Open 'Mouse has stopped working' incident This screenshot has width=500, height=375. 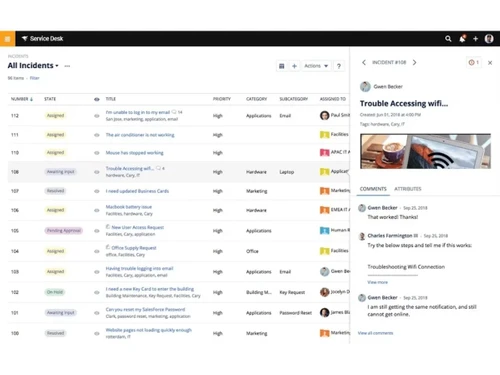click(134, 153)
